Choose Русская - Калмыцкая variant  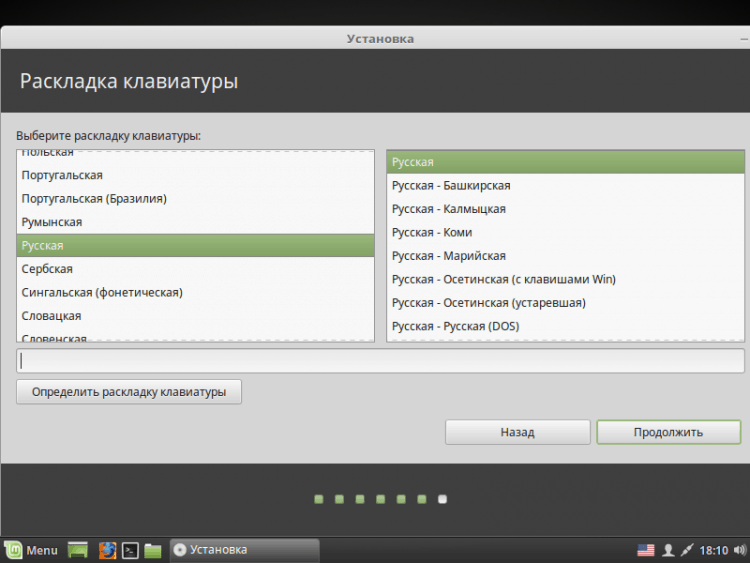565,209
